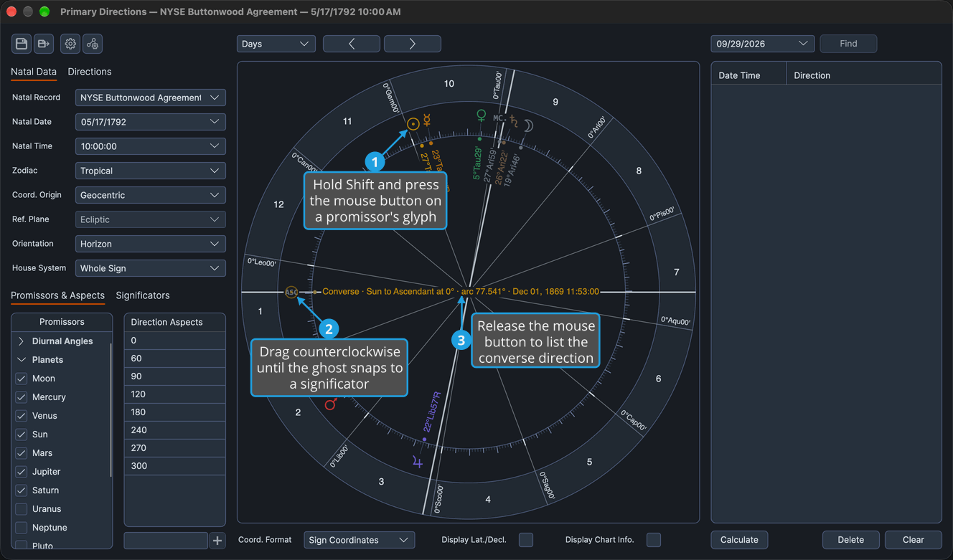Image resolution: width=953 pixels, height=560 pixels.
Task: Step forward with the right arrow button
Action: pos(413,44)
